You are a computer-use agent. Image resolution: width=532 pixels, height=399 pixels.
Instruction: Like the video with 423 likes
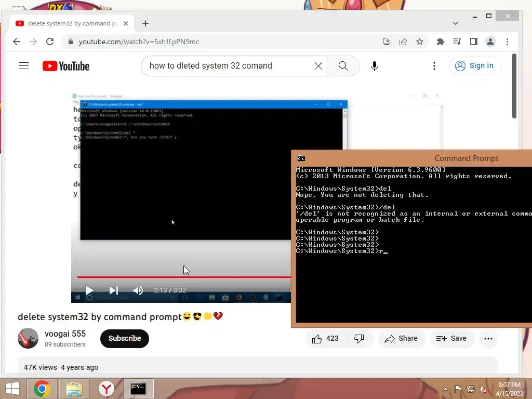(x=325, y=339)
